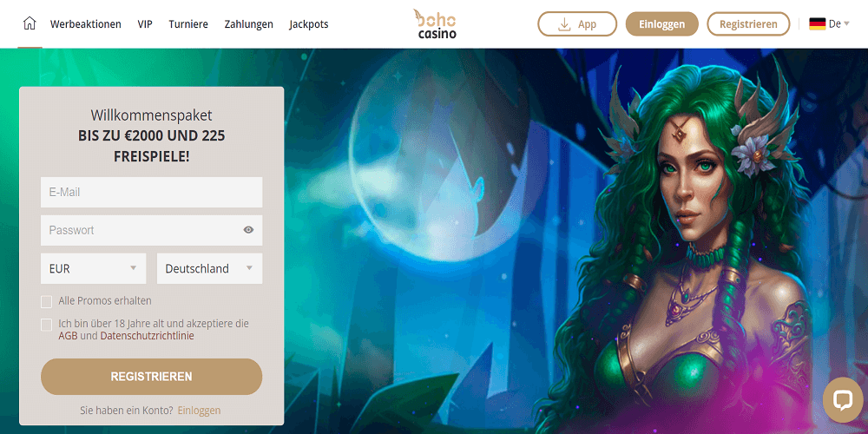Open the Deutschland country dropdown
Screen dimensions: 868x434
(210, 268)
